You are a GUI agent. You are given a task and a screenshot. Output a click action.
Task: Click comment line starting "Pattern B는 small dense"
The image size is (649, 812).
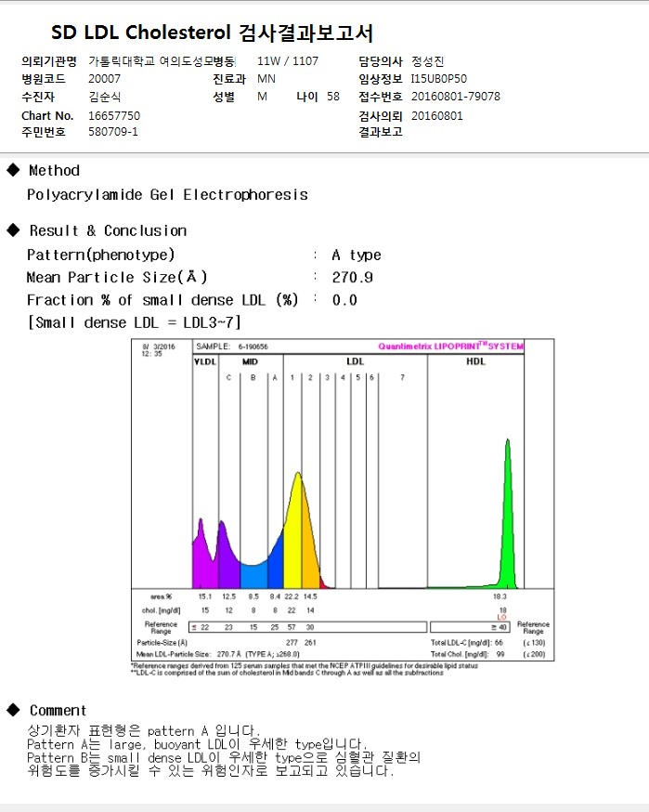coord(224,757)
